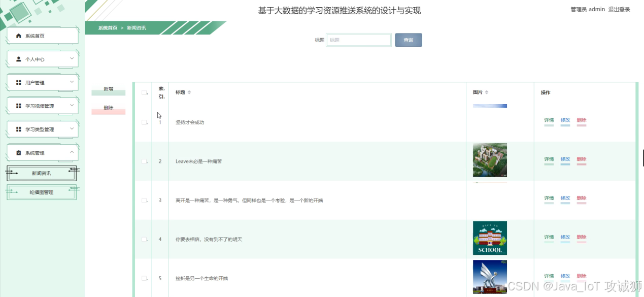This screenshot has height=297, width=644.
Task: Click the grid icon beside 学习视频管理
Action: (19, 106)
